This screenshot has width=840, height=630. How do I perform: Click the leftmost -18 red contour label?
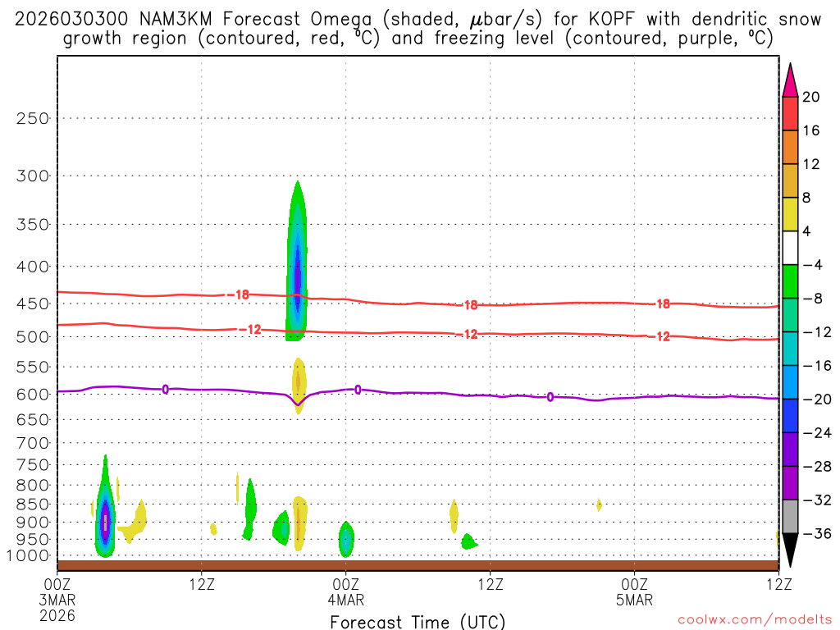pyautogui.click(x=239, y=294)
